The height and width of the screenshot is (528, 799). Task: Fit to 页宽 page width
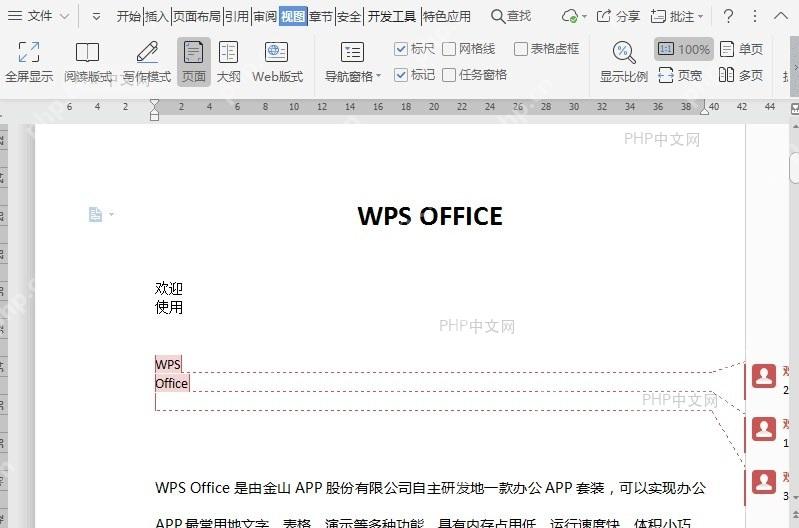click(680, 75)
